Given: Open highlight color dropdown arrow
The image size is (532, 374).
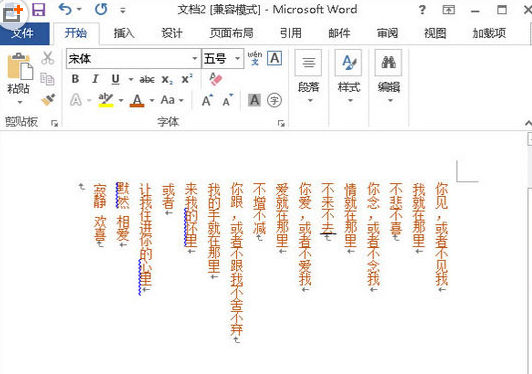Looking at the screenshot, I should pos(121,100).
